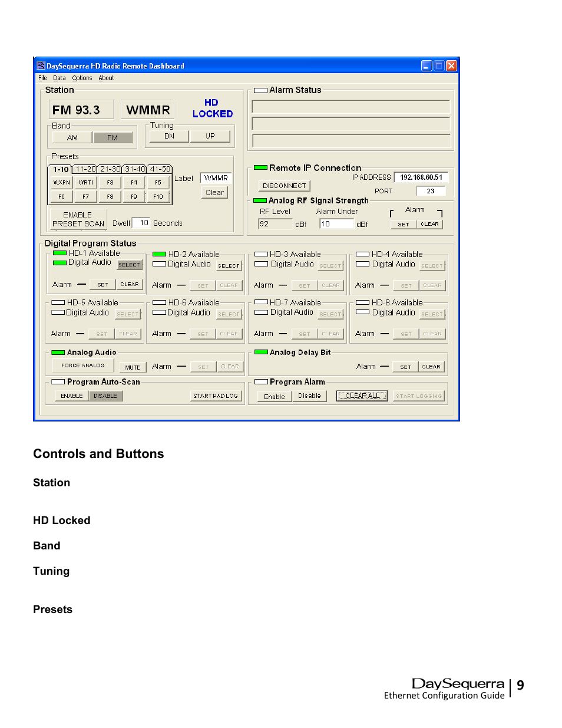The width and height of the screenshot is (562, 728).
Task: Click Clear All program alarms
Action: (x=362, y=396)
